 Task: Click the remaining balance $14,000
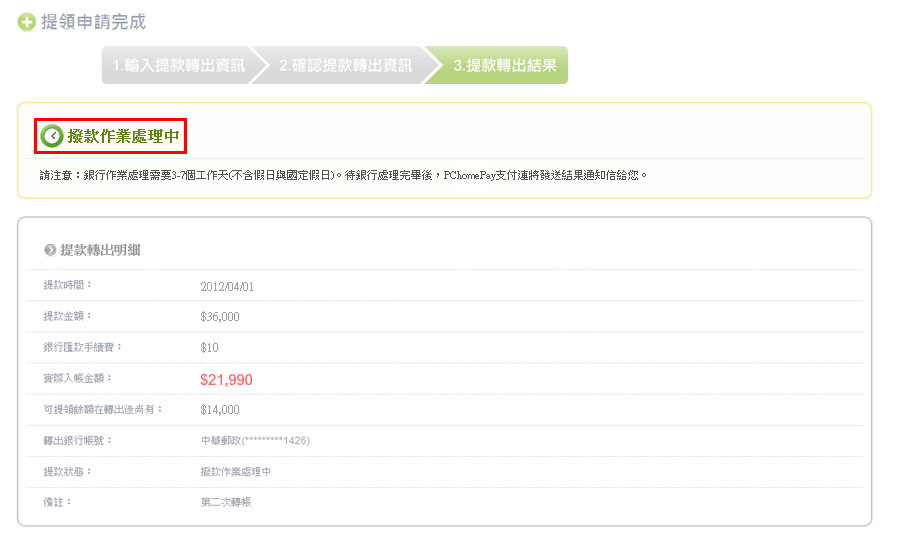220,410
